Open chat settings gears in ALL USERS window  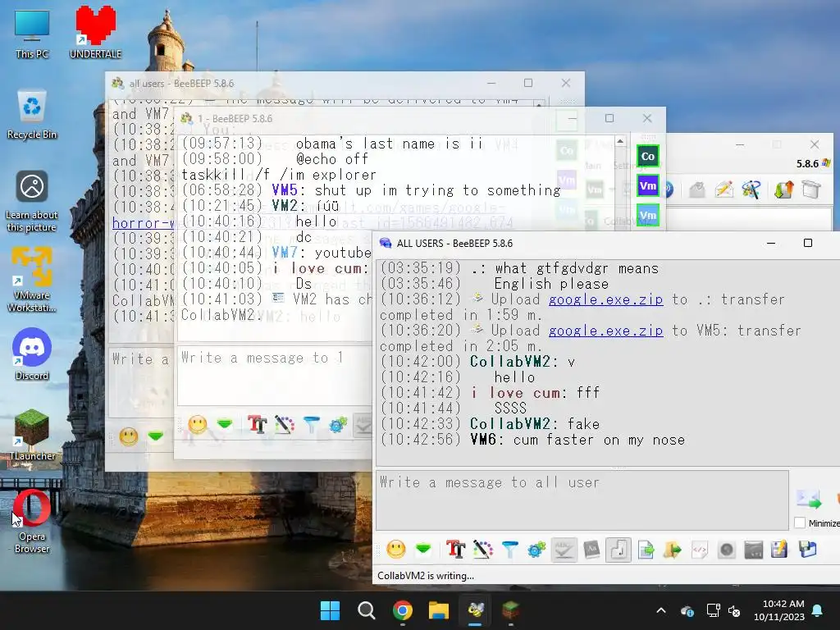pos(536,549)
